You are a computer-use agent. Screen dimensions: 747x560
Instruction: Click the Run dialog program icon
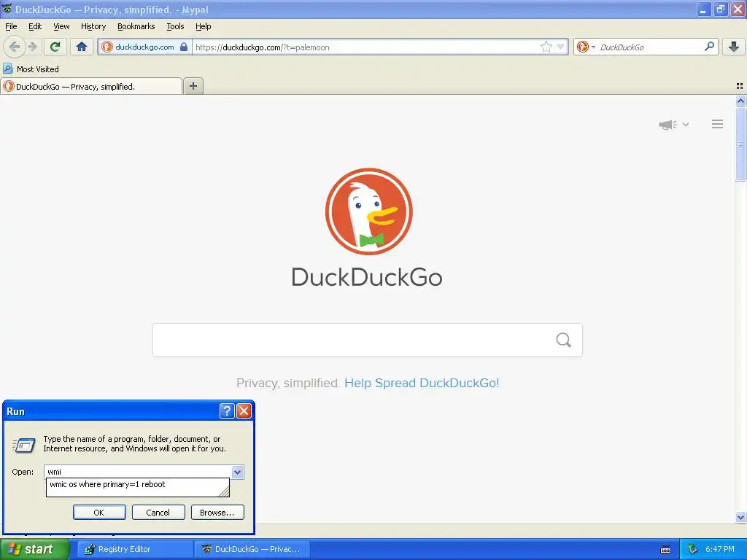24,445
